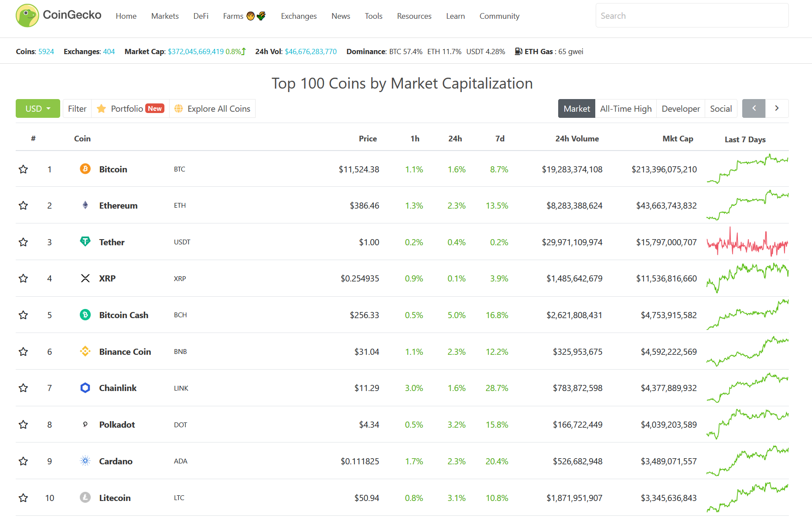The width and height of the screenshot is (812, 518).
Task: Favorite Ethereum with the star
Action: pos(24,206)
